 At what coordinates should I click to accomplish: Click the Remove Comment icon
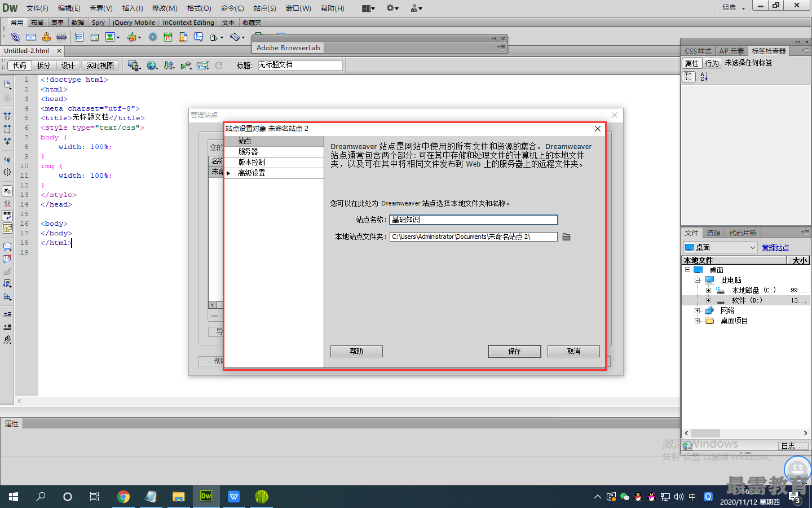tap(7, 259)
